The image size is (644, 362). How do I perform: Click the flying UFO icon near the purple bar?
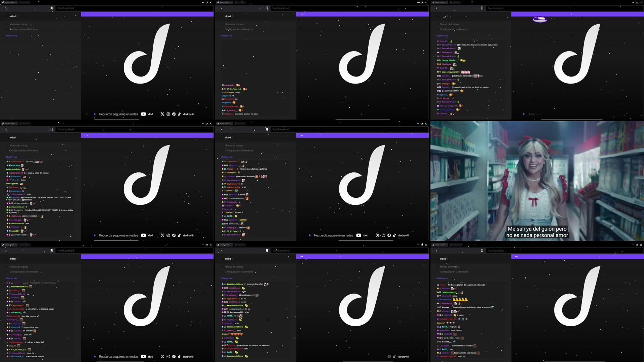pos(540,19)
